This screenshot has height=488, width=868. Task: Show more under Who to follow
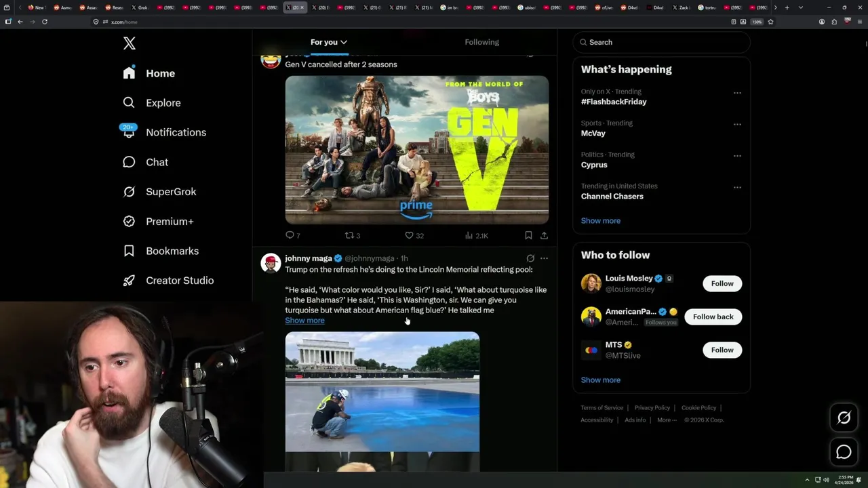click(x=601, y=380)
